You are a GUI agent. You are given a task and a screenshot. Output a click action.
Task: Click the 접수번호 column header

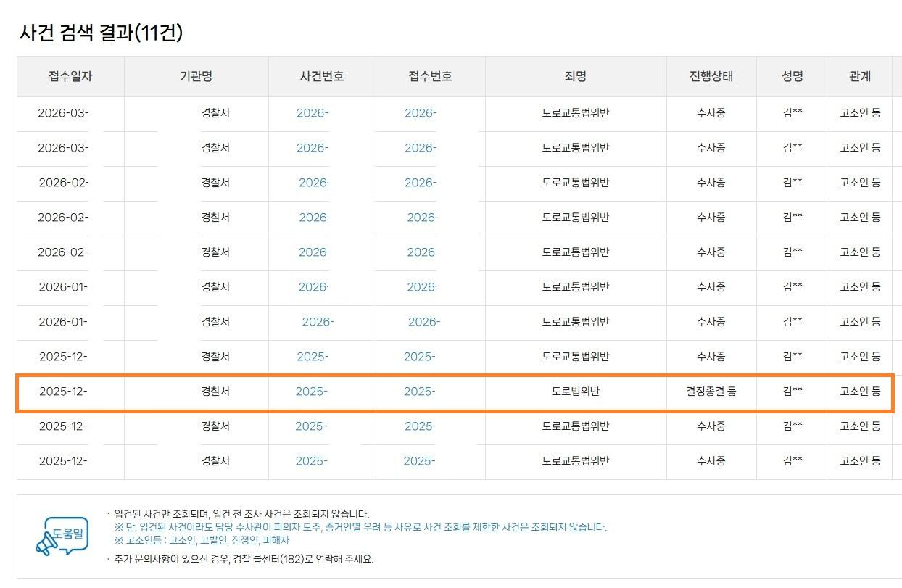pyautogui.click(x=430, y=76)
